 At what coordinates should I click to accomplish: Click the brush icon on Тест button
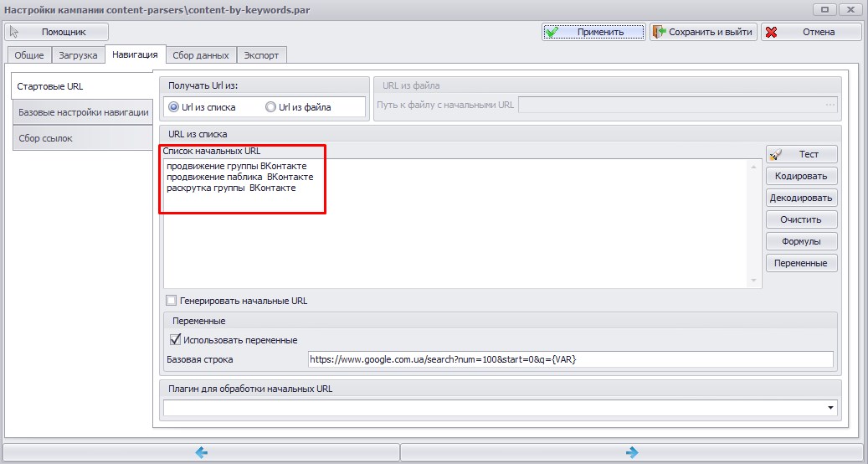776,154
